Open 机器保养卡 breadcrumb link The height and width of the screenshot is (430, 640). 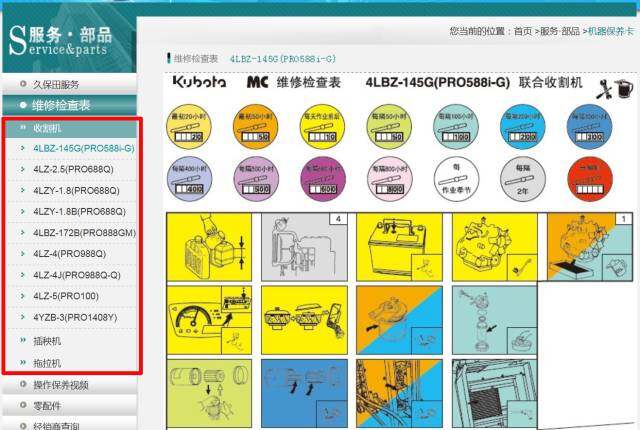[x=611, y=31]
